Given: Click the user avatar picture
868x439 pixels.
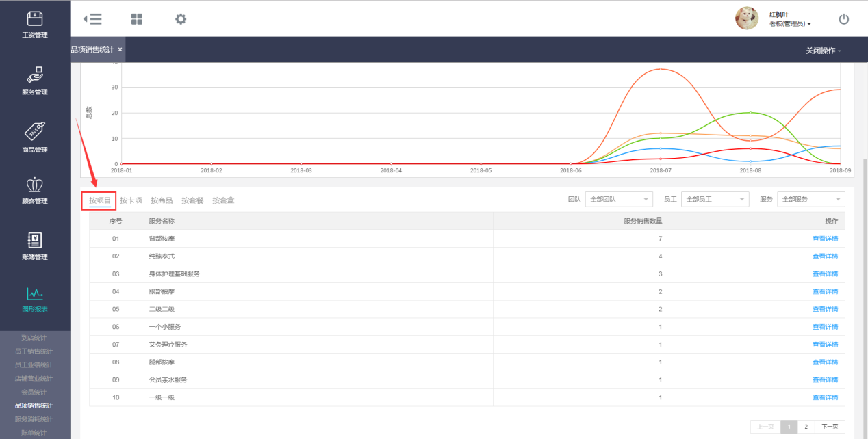Looking at the screenshot, I should [x=747, y=18].
